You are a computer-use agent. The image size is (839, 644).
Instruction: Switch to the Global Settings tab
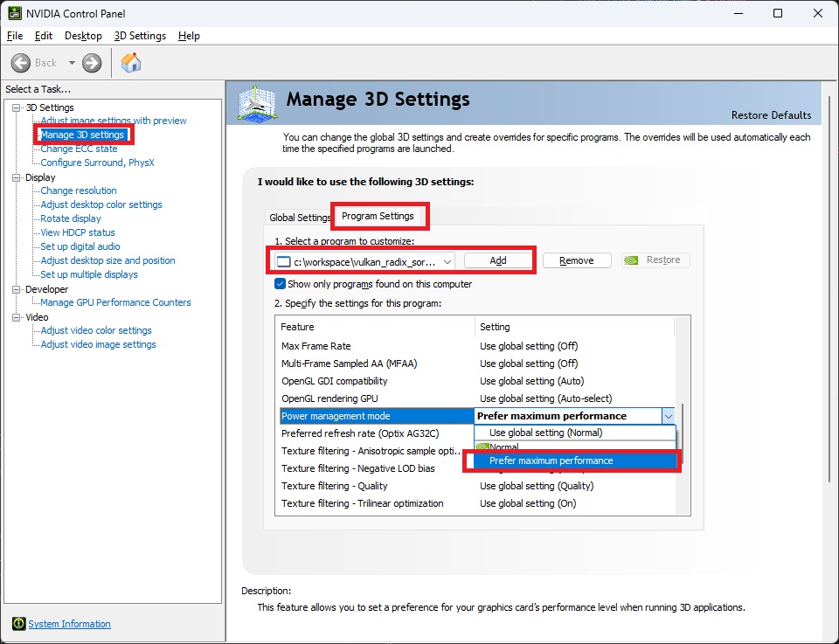[x=300, y=218]
